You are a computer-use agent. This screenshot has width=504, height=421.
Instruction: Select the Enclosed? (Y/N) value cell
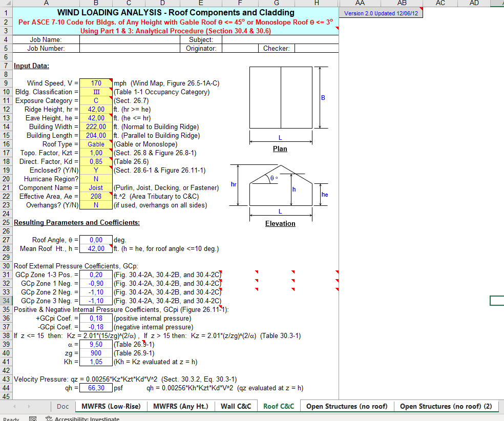(96, 170)
